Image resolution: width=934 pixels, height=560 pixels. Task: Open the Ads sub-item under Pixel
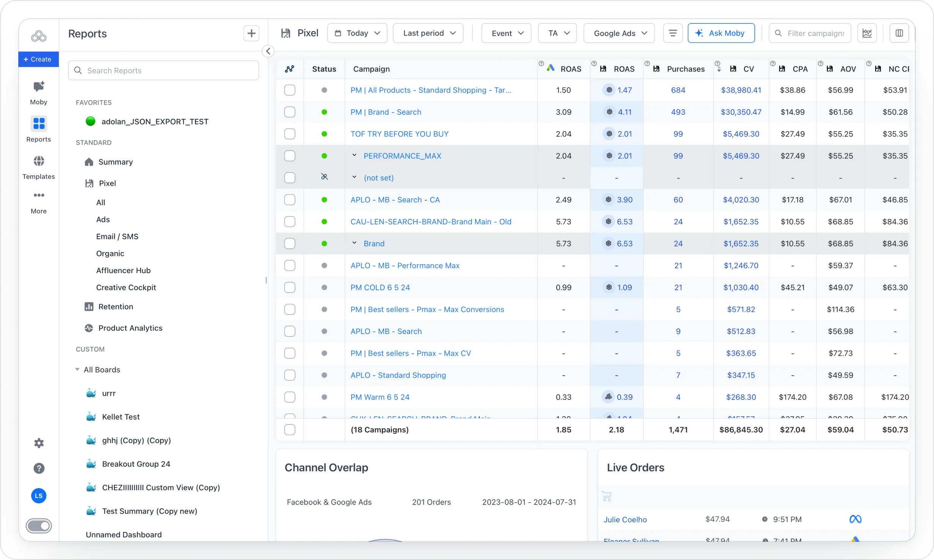click(x=103, y=220)
